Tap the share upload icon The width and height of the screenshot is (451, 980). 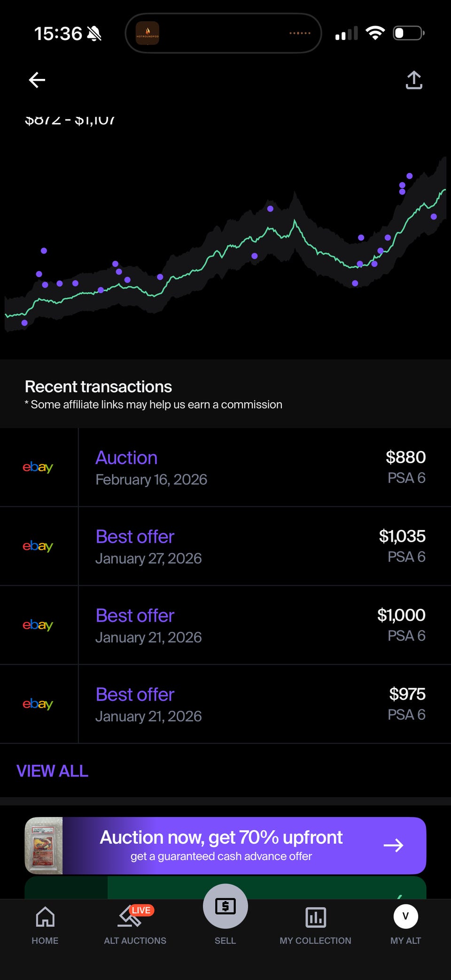pos(413,80)
